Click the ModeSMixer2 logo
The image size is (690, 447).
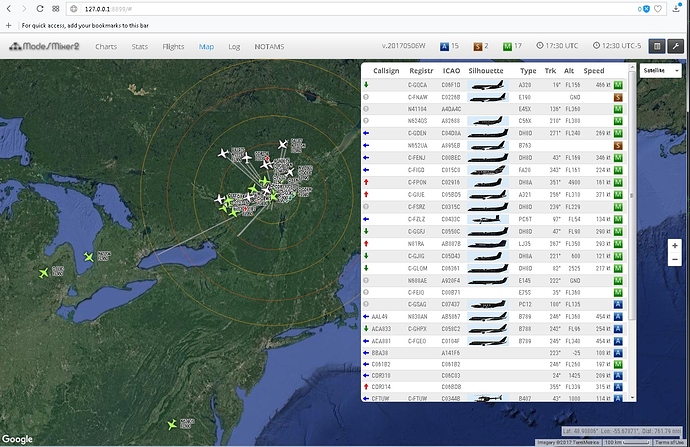pyautogui.click(x=46, y=46)
